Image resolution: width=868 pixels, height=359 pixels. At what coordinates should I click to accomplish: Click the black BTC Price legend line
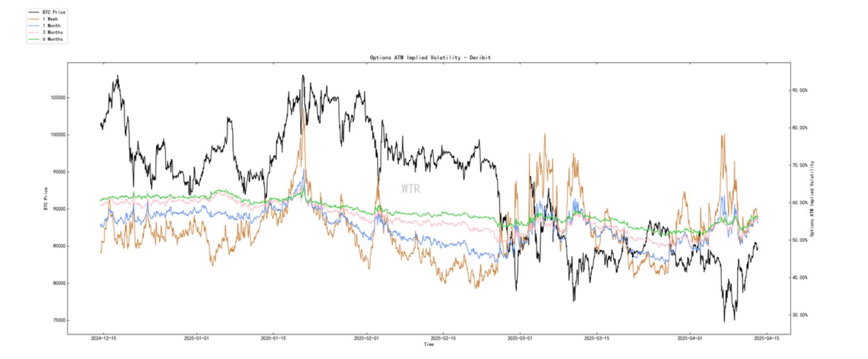point(34,12)
